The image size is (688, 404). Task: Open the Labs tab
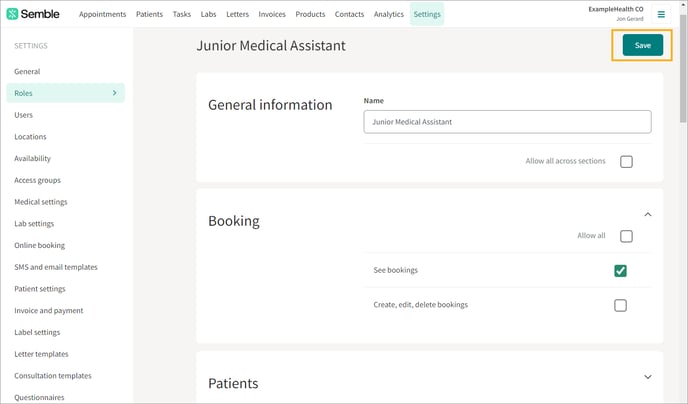tap(208, 14)
